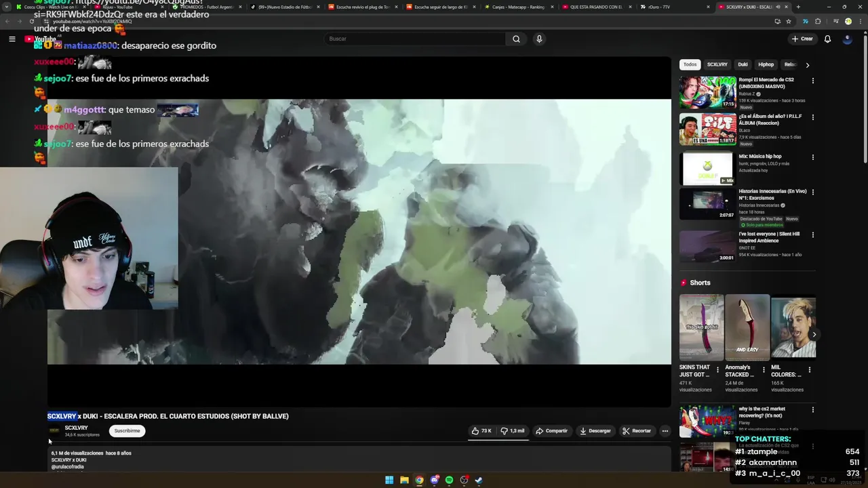868x488 pixels.
Task: Reload the page with the refresh icon
Action: click(x=32, y=21)
